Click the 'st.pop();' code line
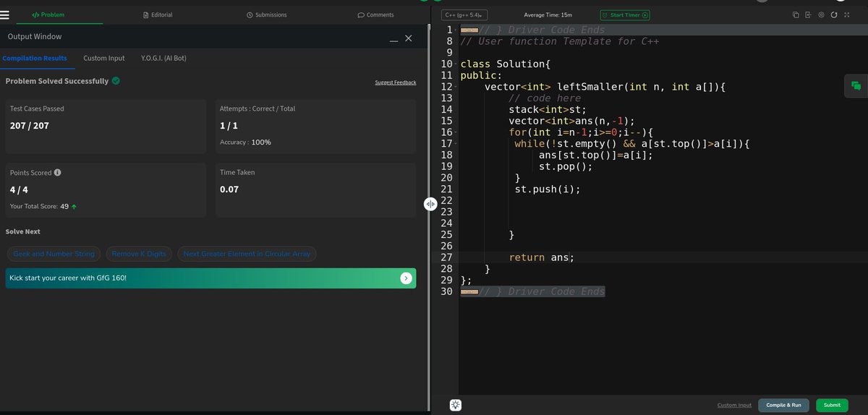 tap(566, 166)
